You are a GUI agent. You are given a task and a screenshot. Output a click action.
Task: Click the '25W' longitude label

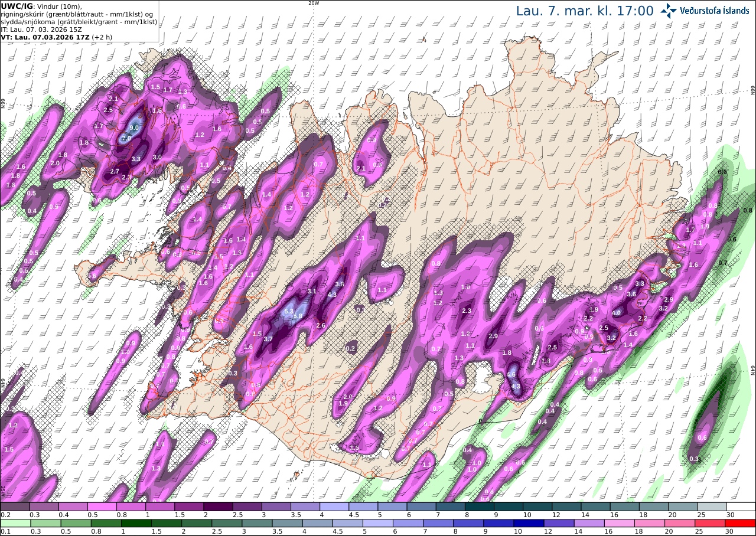3,491
